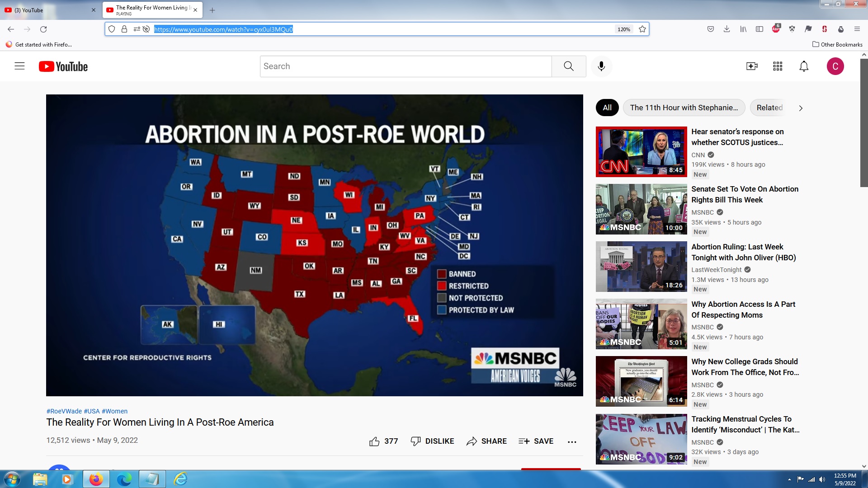Select the 'The 11th Hour with Stephanie' chip
Viewport: 868px width, 488px height.
coord(684,108)
